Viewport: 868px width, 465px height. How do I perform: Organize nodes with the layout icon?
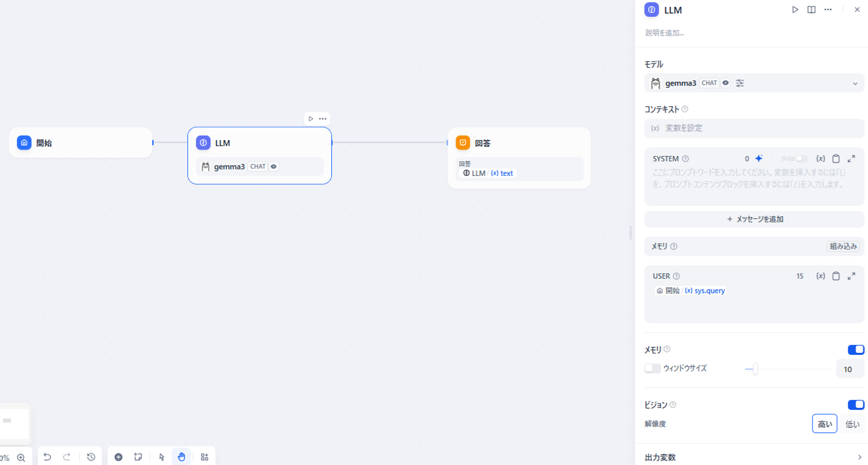coord(204,457)
